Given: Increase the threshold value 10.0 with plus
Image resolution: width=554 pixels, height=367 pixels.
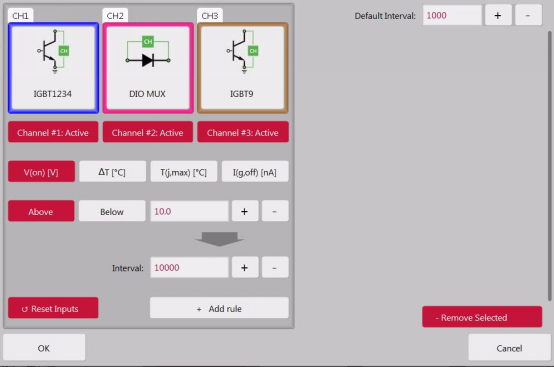Looking at the screenshot, I should 245,211.
